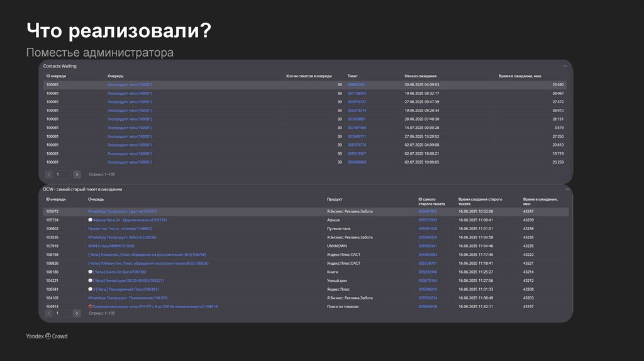The height and width of the screenshot is (361, 644).
Task: Go to next page in OCW table
Action: (x=77, y=313)
